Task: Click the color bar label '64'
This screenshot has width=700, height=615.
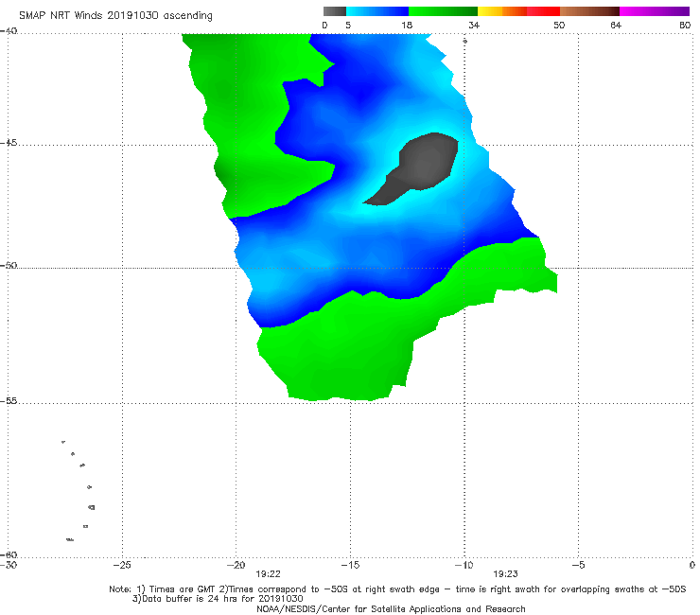Action: (616, 26)
